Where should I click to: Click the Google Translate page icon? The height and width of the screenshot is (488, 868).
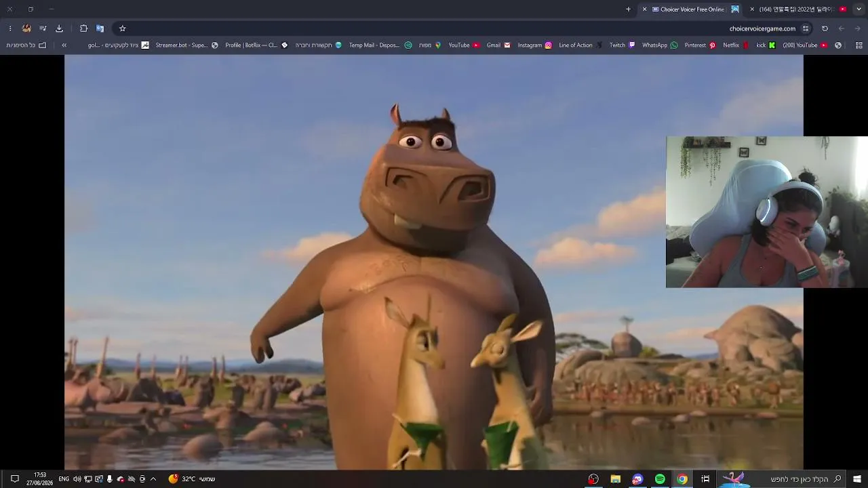[x=100, y=28]
